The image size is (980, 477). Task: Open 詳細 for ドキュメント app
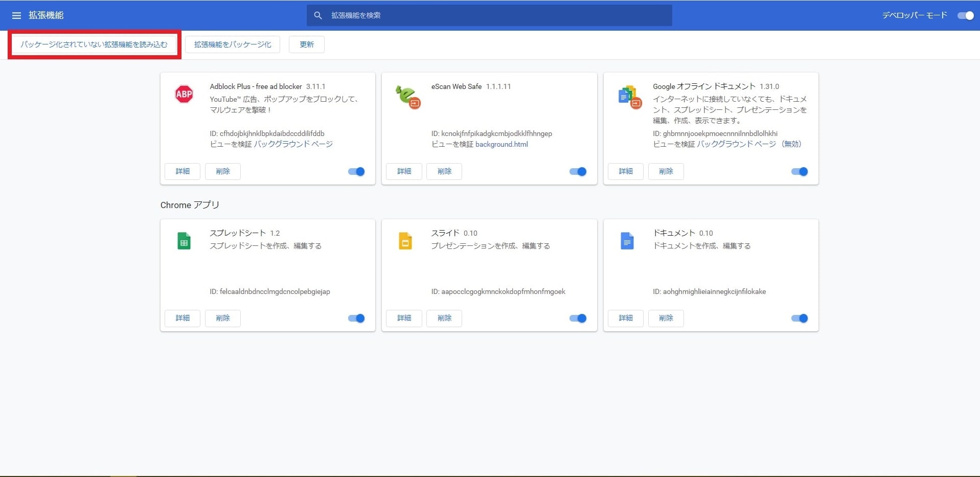click(x=626, y=318)
